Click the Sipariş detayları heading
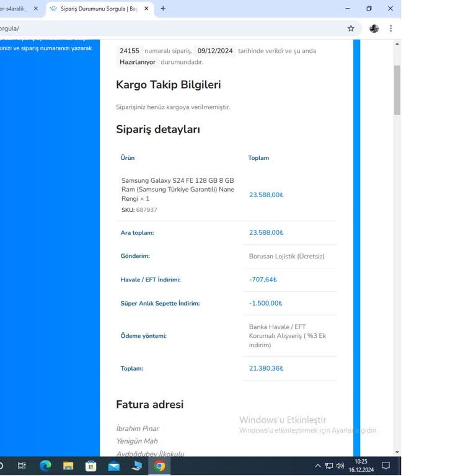 [x=158, y=130]
